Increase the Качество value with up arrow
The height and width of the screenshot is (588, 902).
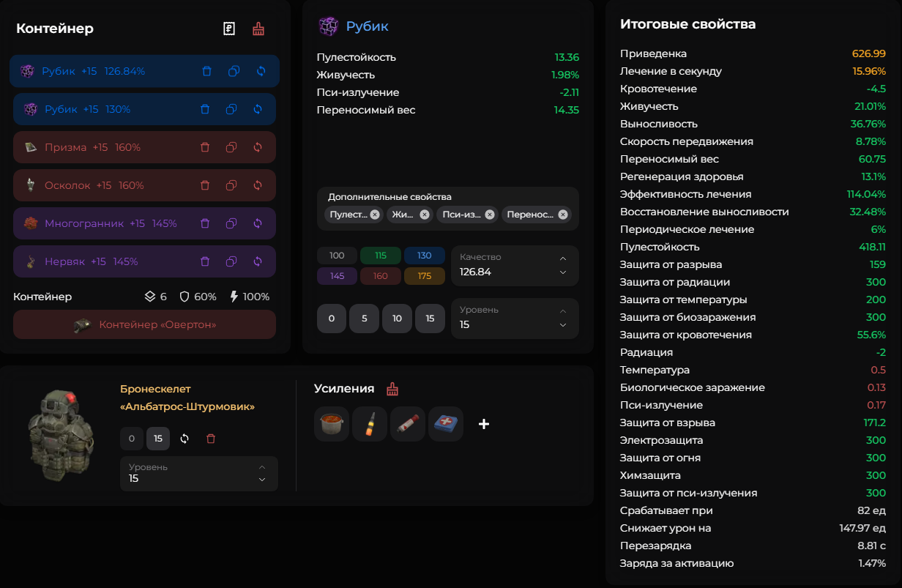coord(562,258)
